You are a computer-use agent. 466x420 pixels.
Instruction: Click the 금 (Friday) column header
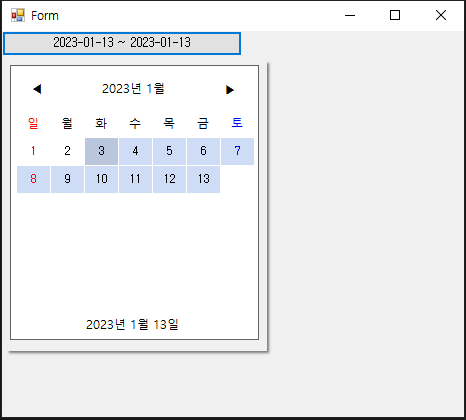coord(203,123)
